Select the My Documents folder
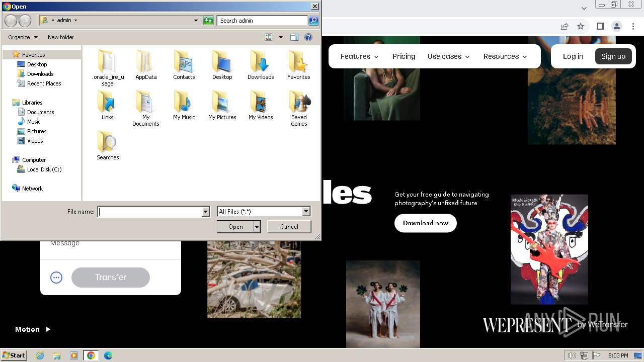The width and height of the screenshot is (644, 362). point(146,108)
